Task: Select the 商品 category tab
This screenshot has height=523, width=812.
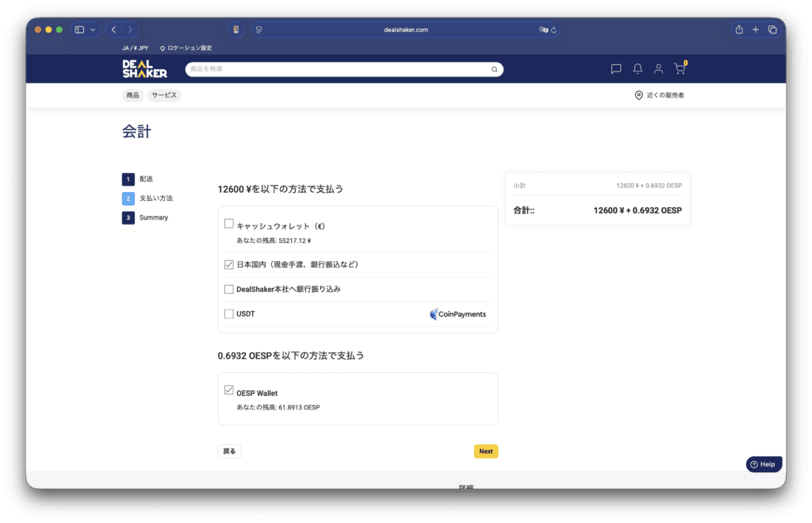Action: (x=132, y=95)
